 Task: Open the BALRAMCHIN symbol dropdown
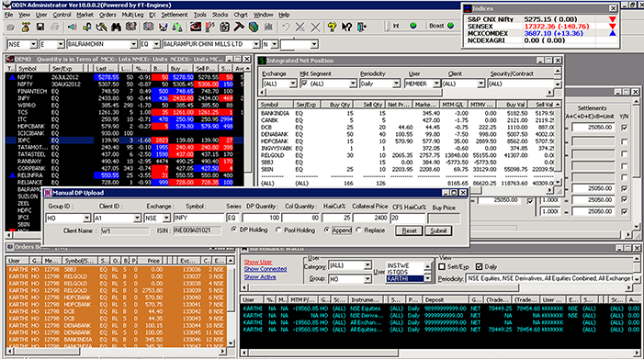click(133, 44)
